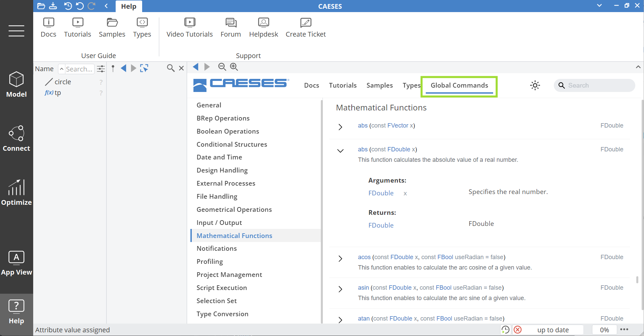The image size is (644, 336).
Task: Click the CAESES logo in help page
Action: pyautogui.click(x=241, y=85)
